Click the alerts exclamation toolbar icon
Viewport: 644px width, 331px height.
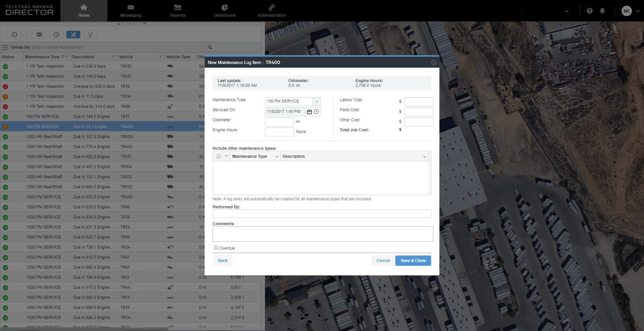56,35
